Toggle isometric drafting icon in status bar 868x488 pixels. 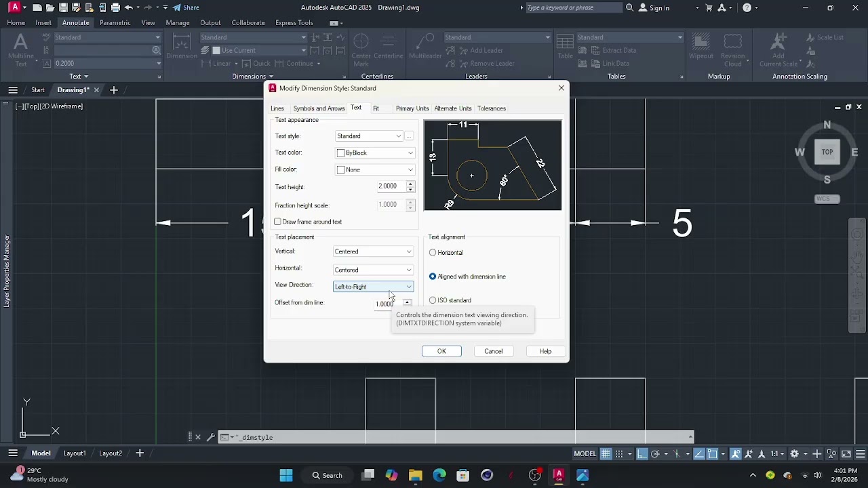pos(676,454)
